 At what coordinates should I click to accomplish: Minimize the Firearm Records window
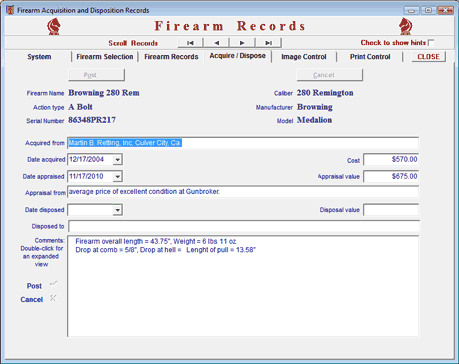click(411, 10)
